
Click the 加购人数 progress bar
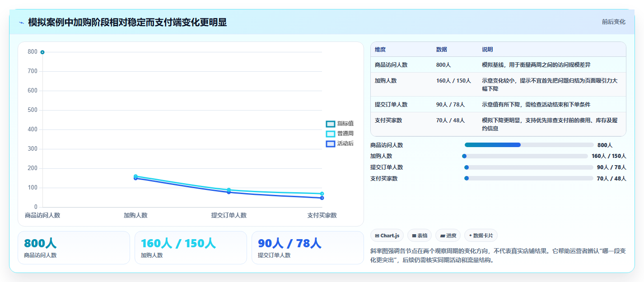tap(525, 156)
